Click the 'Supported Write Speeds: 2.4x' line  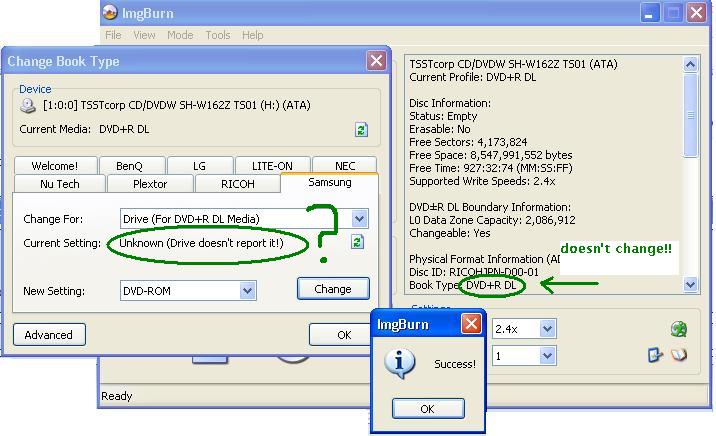(x=482, y=181)
